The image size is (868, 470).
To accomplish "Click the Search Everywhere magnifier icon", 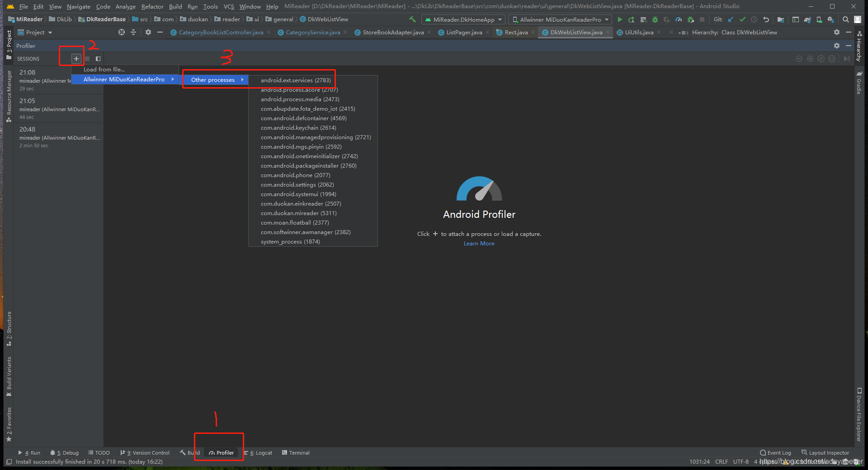I will coord(846,19).
